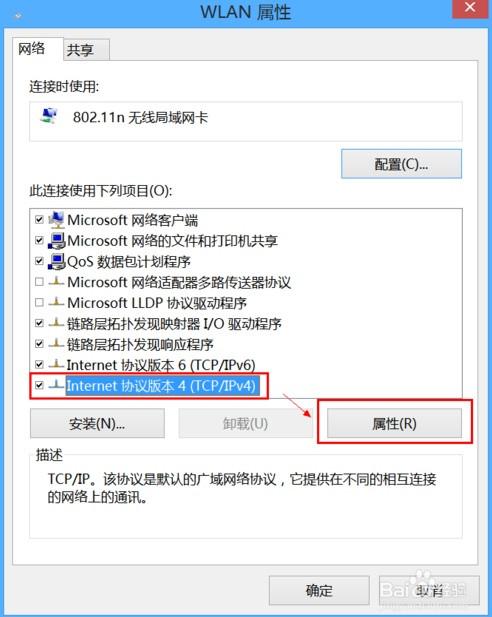Select the Microsoft 网络客户端 item icon
492x617 pixels.
pos(57,220)
